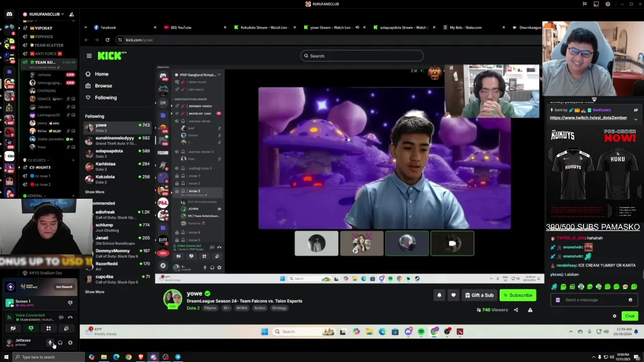The height and width of the screenshot is (362, 644).
Task: Switch to Kokzdota Stream browser tab
Action: (264, 28)
